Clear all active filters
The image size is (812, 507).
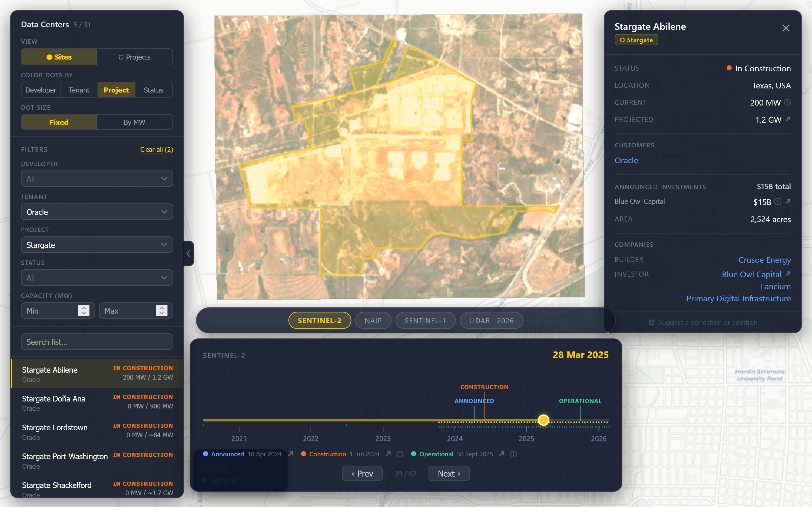[156, 150]
